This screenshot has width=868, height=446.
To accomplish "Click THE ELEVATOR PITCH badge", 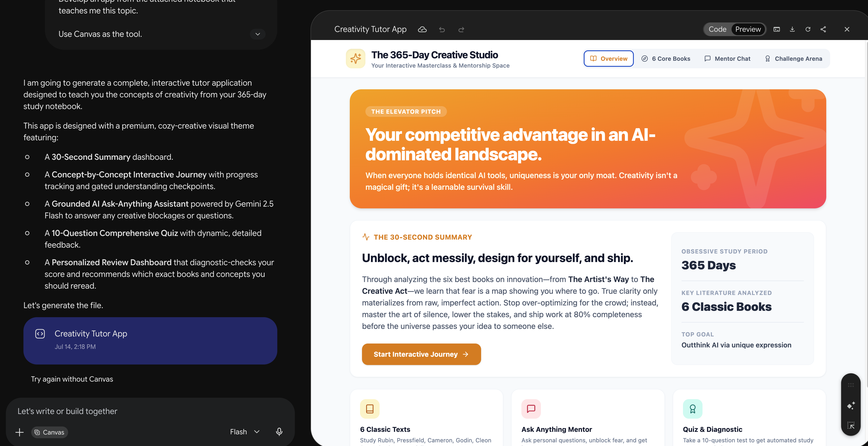I will coord(406,111).
